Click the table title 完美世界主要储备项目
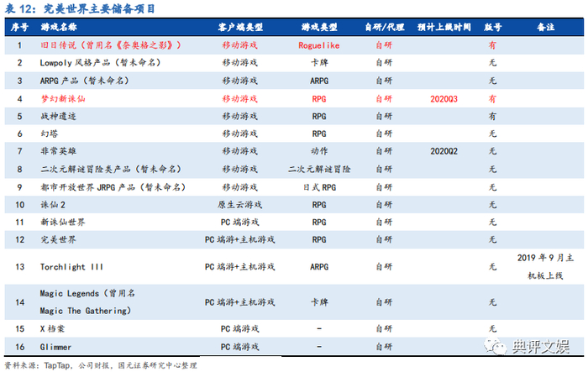Screen dimensions: 588x372 99,8
